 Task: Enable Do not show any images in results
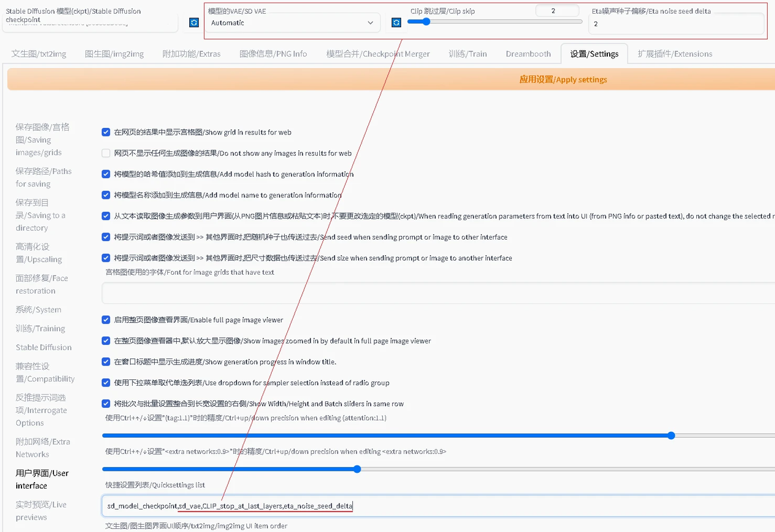[x=106, y=153]
